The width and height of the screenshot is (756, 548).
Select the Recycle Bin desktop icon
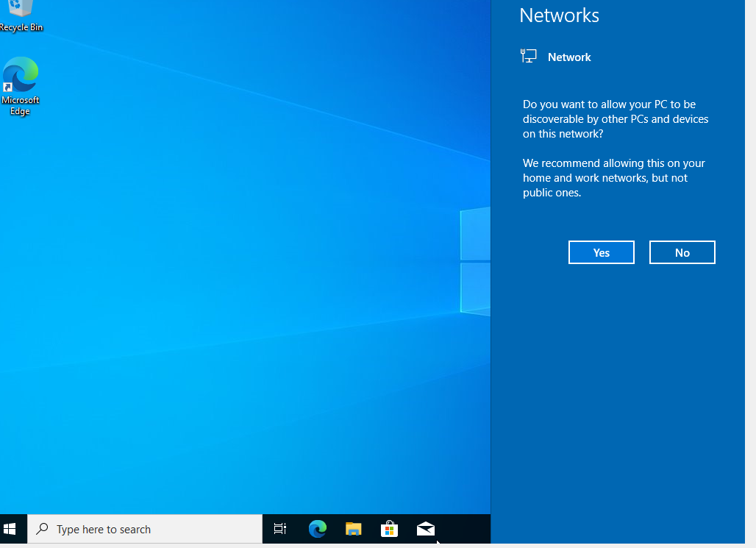[21, 16]
